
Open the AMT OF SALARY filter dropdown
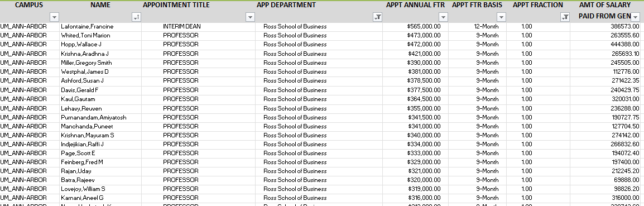[x=636, y=17]
